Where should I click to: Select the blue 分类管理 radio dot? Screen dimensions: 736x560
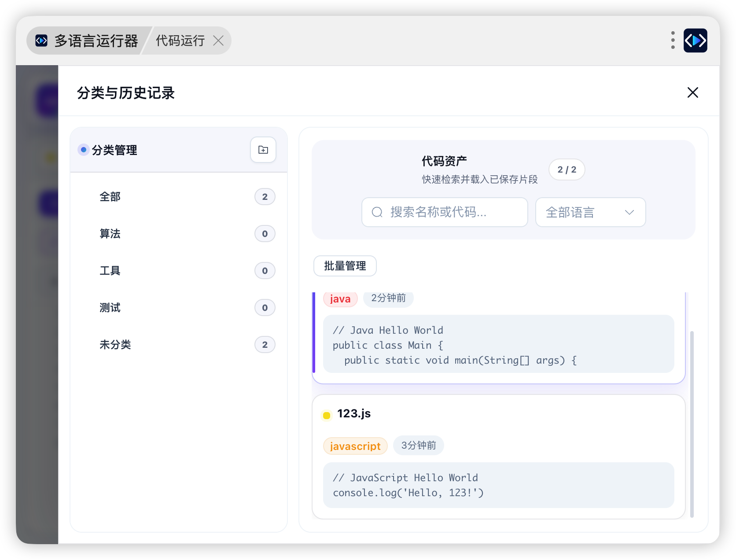[x=83, y=150]
